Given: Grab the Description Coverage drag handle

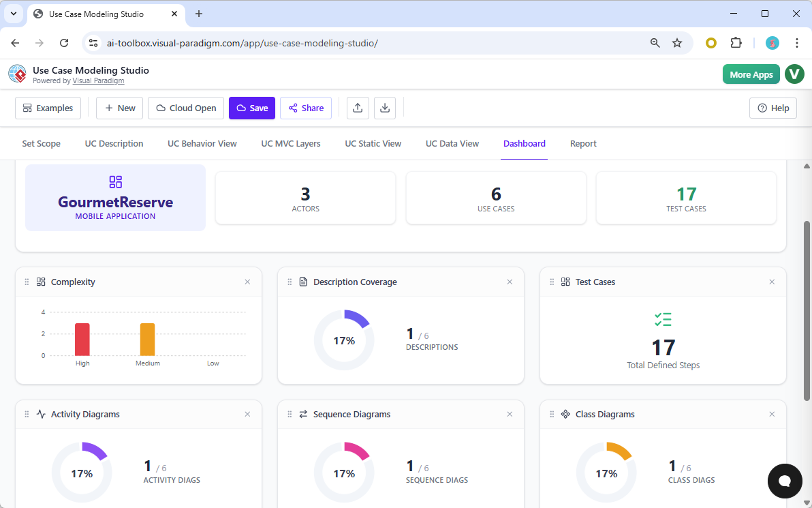Looking at the screenshot, I should coord(289,281).
